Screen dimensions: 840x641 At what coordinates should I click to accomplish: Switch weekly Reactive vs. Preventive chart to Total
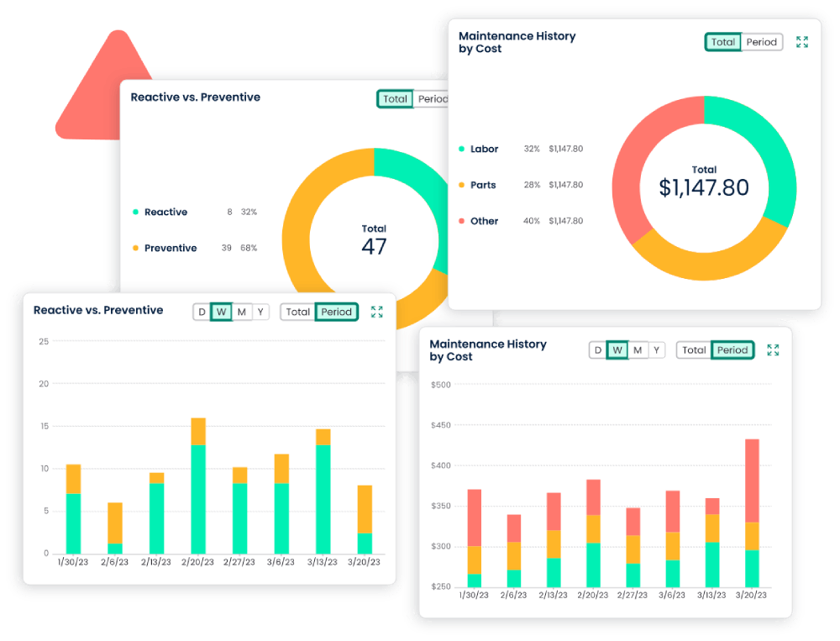click(298, 312)
